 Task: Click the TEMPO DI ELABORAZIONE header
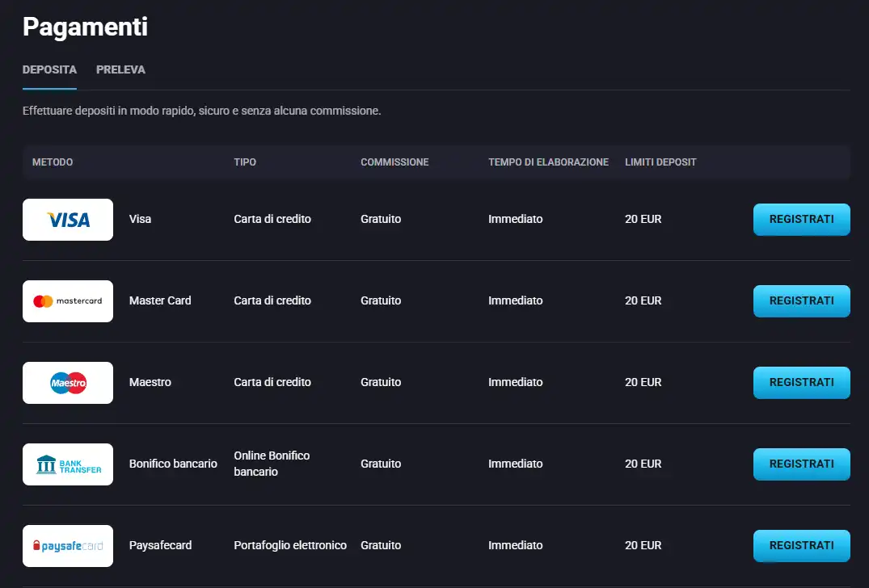pos(548,162)
